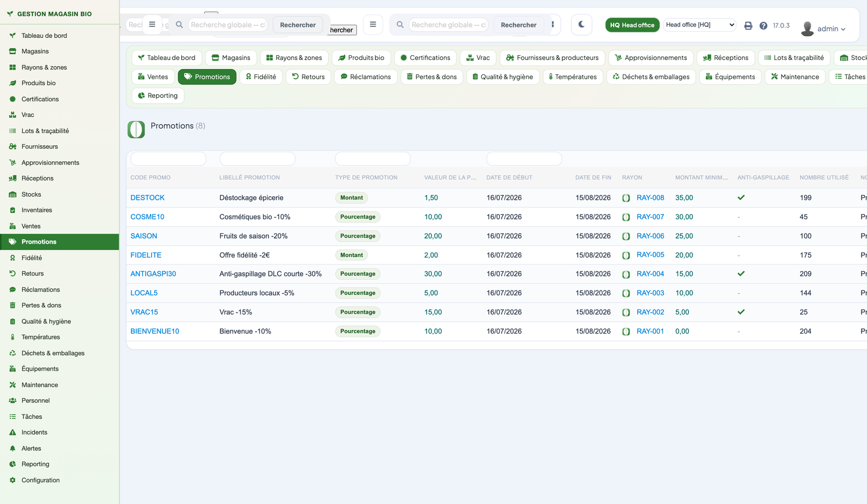Screen dimensions: 867x504
Task: Open the Approvisionnements tab
Action: tap(651, 58)
